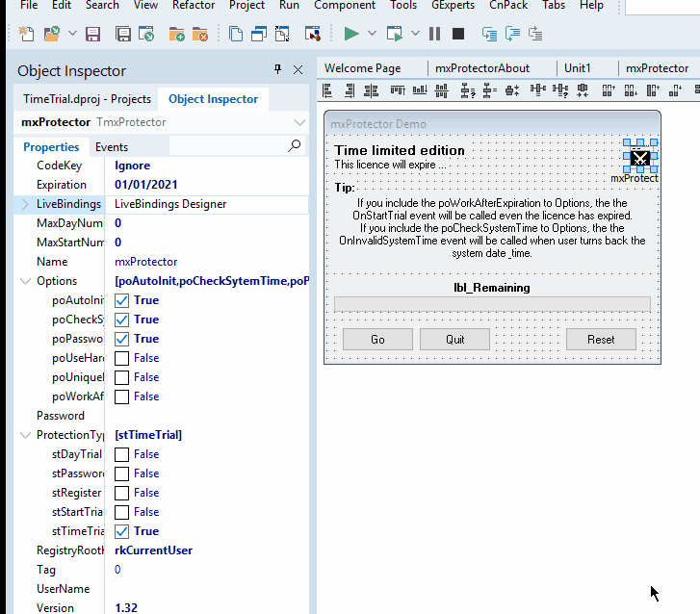Click the View Unit icon

236,34
